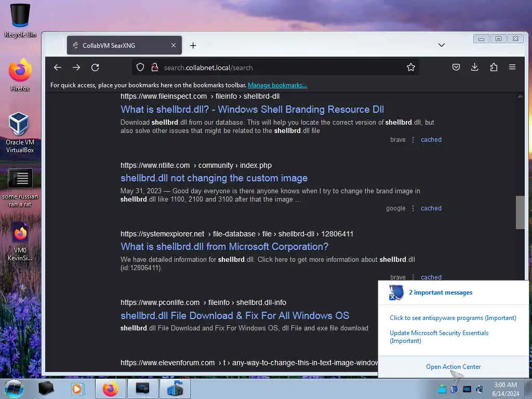Viewport: 532px width, 399px height.
Task: Select the Oracle VM VirtualBox desktop icon
Action: coord(20,132)
